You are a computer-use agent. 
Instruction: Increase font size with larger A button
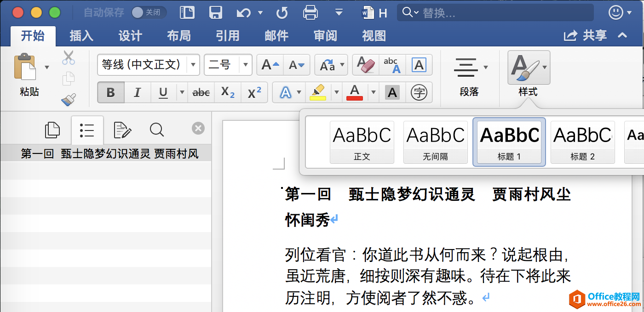[270, 65]
